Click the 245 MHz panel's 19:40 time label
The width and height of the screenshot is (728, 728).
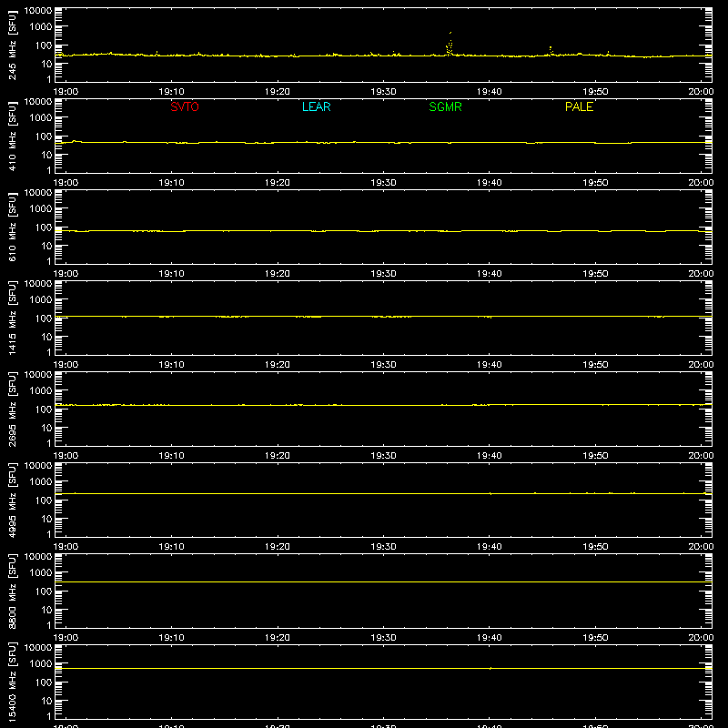489,92
